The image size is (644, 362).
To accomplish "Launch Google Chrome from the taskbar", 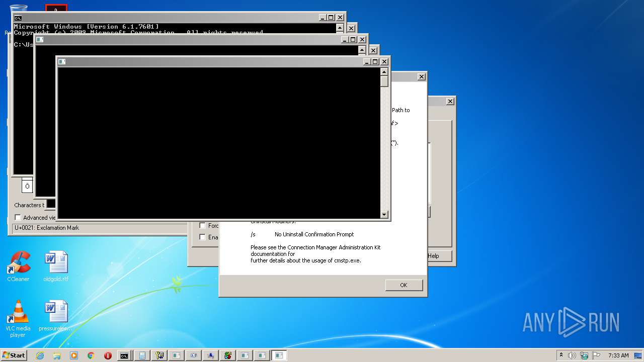I will pyautogui.click(x=91, y=355).
